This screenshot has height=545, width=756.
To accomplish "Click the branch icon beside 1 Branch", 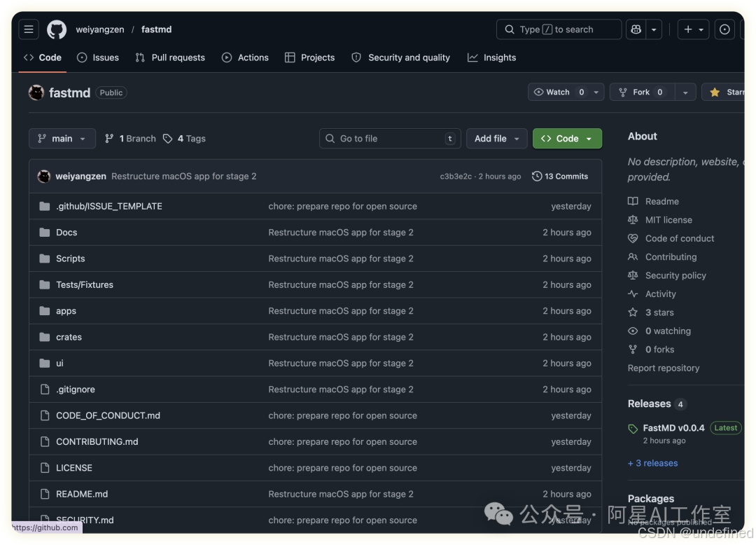I will pos(109,139).
